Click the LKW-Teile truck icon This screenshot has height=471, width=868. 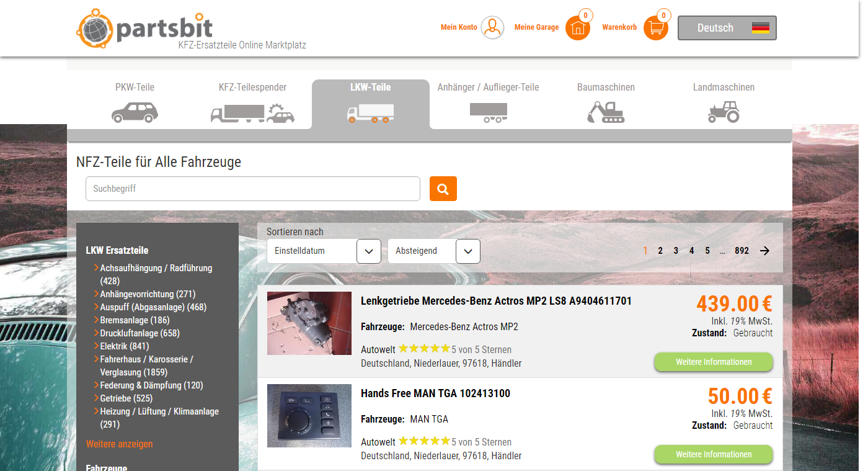click(x=370, y=113)
